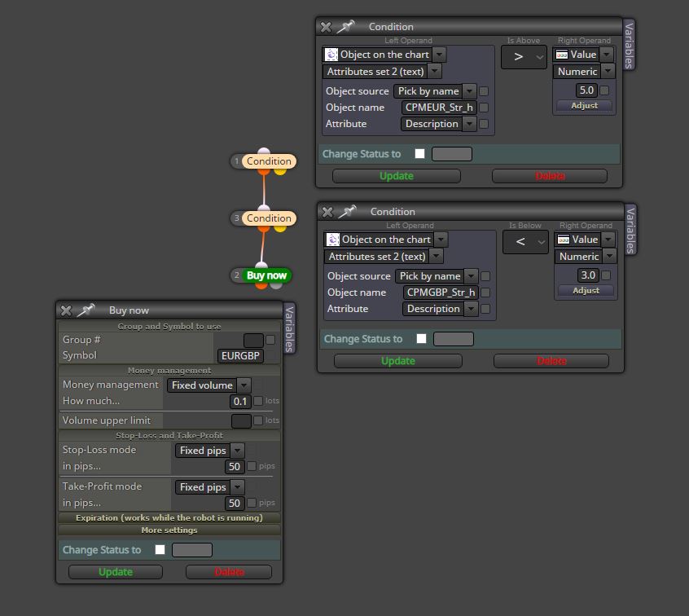Toggle checkbox next to CPMGBP_Str_h object name
Image resolution: width=689 pixels, height=616 pixels.
[485, 293]
